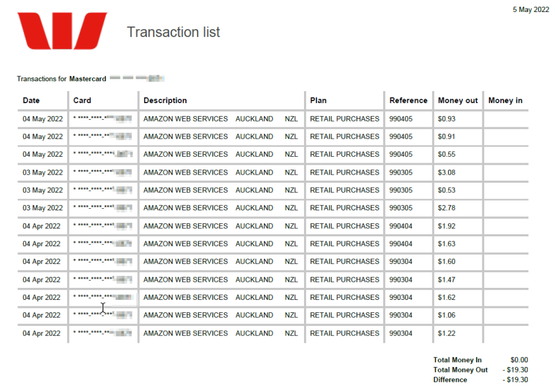Select the $1.47 amount cell
This screenshot has width=555, height=392.
click(x=447, y=280)
